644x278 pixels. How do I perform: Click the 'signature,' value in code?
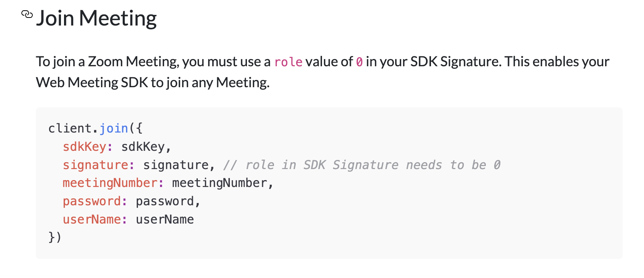[179, 165]
